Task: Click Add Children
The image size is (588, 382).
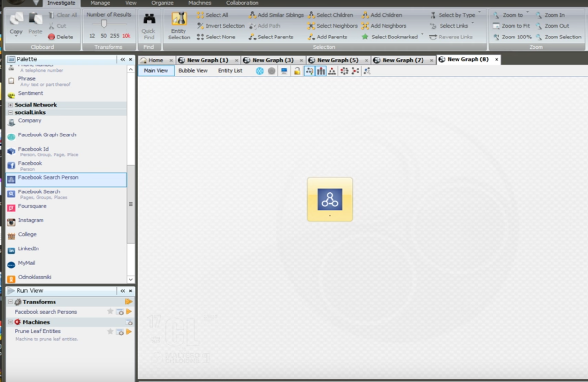Action: click(382, 15)
